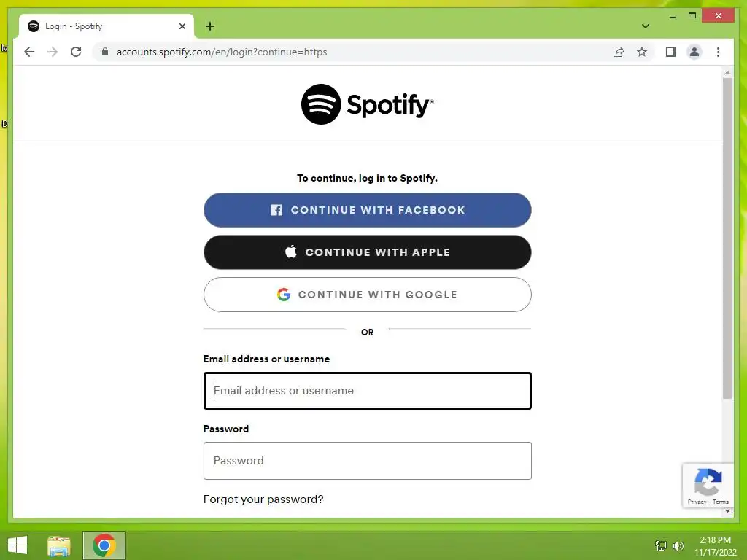
Task: View site info via the padlock icon
Action: (105, 52)
